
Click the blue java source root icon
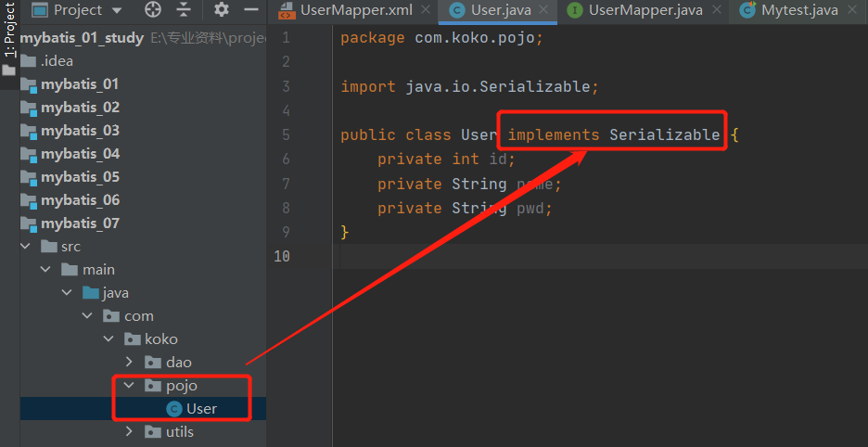[90, 292]
